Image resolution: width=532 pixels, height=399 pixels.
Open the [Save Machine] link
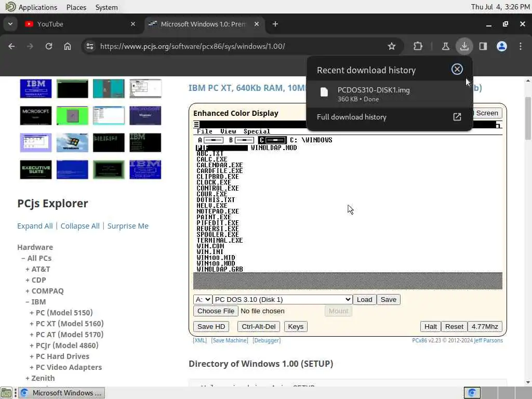click(x=229, y=340)
